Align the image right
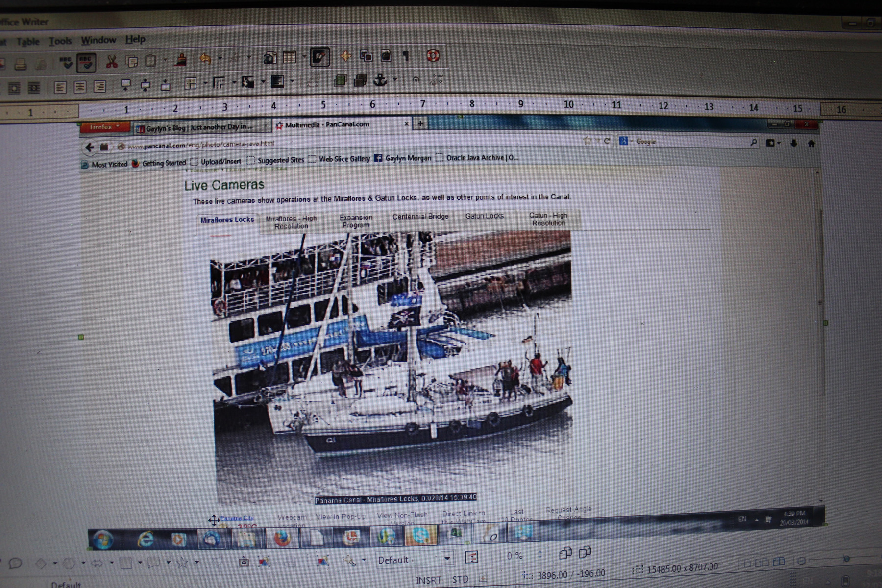The height and width of the screenshot is (588, 882). pos(99,86)
